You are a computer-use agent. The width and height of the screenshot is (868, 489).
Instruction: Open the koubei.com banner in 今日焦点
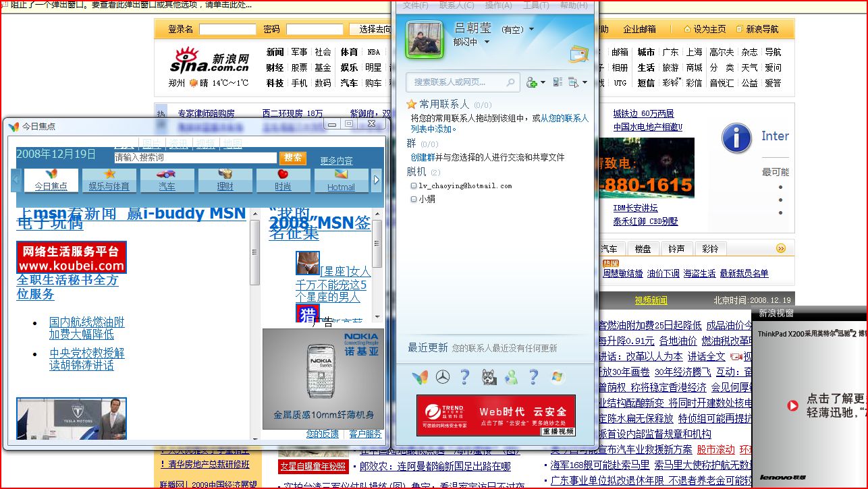tap(72, 258)
